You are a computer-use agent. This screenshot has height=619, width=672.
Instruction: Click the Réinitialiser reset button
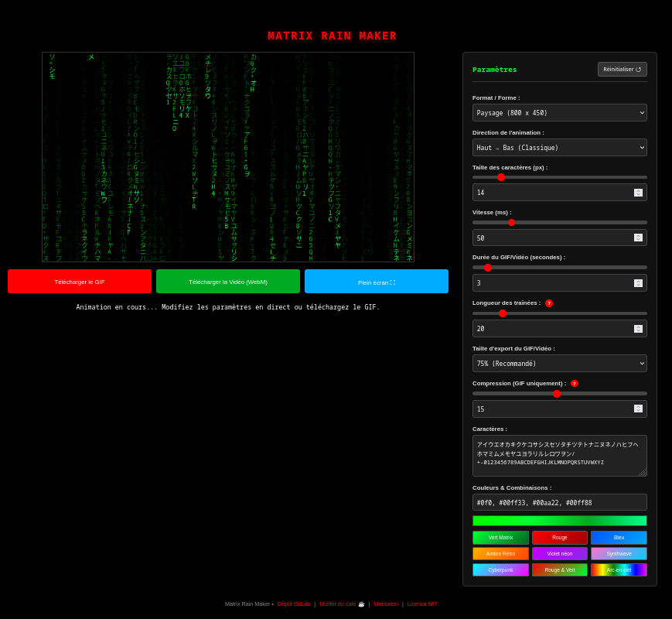coord(623,70)
